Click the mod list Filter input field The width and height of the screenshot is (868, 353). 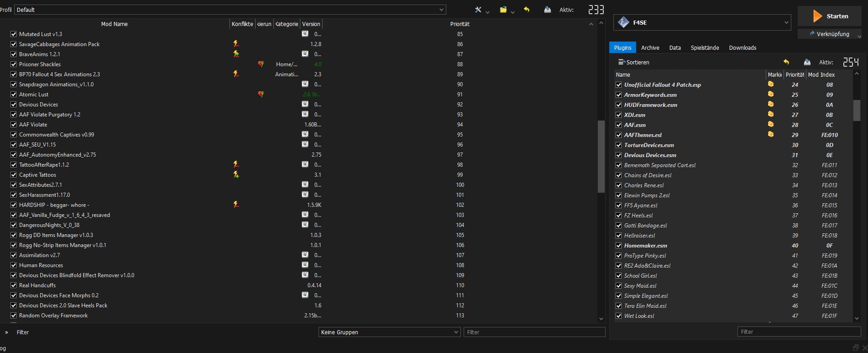534,332
